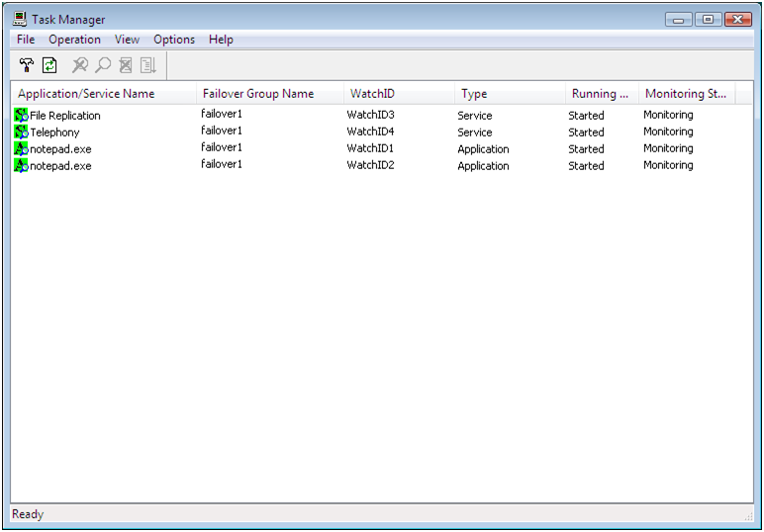
Task: Click the hammer settings toolbar icon
Action: tap(27, 65)
